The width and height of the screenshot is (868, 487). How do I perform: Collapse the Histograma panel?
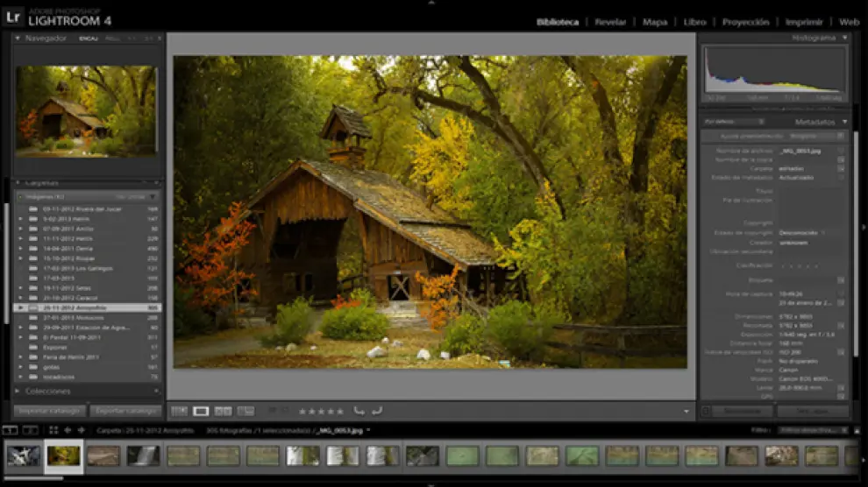pos(844,39)
